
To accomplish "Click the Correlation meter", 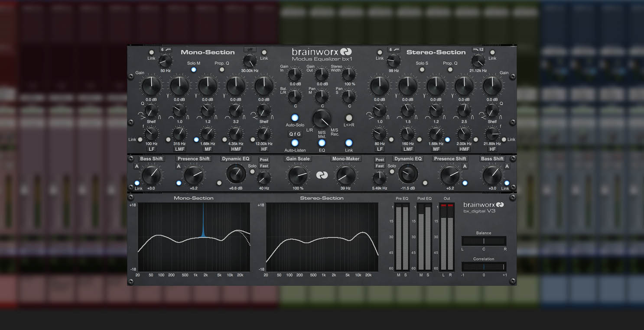I will [x=484, y=267].
